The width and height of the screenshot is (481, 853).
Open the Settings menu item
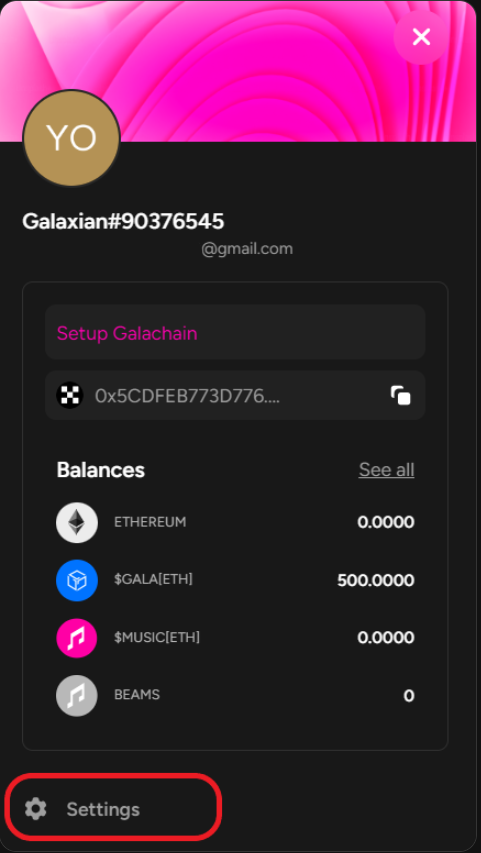[x=113, y=809]
